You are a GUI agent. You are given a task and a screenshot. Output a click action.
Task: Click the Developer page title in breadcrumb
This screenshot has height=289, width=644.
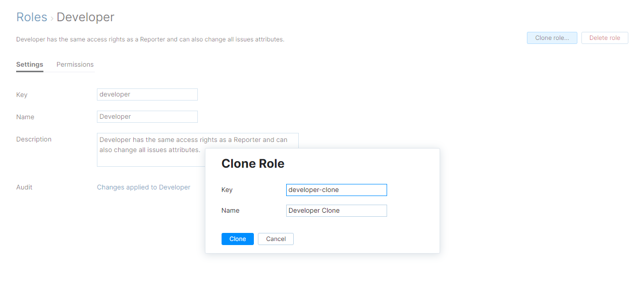pos(85,17)
